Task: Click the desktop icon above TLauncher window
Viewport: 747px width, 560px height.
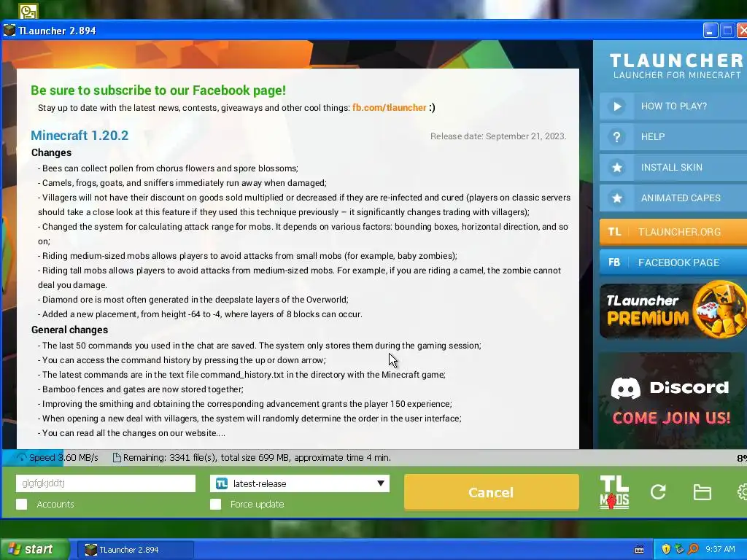Action: (28, 10)
